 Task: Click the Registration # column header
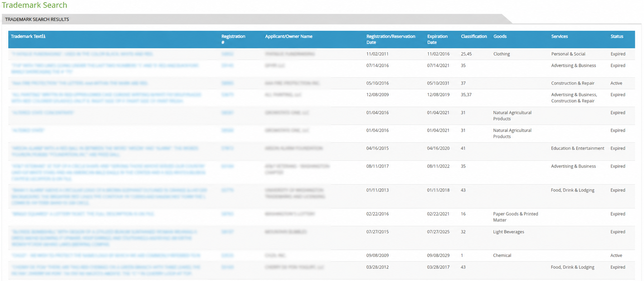coord(233,39)
